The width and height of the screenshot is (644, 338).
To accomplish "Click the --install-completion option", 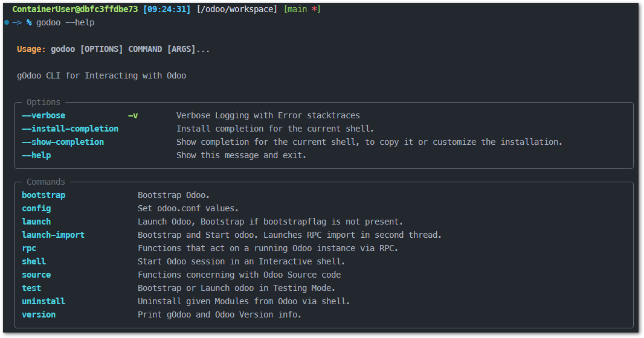I will click(x=70, y=129).
